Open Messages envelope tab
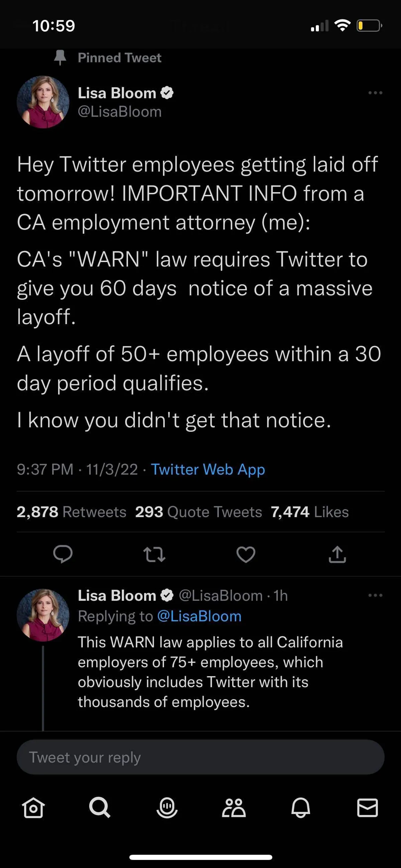Image resolution: width=401 pixels, height=868 pixels. [x=367, y=808]
